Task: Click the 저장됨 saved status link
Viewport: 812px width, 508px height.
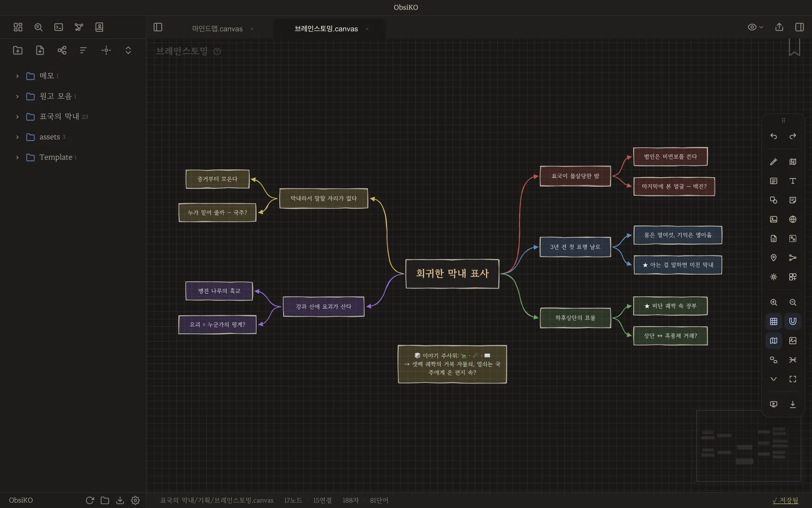Action: point(785,500)
